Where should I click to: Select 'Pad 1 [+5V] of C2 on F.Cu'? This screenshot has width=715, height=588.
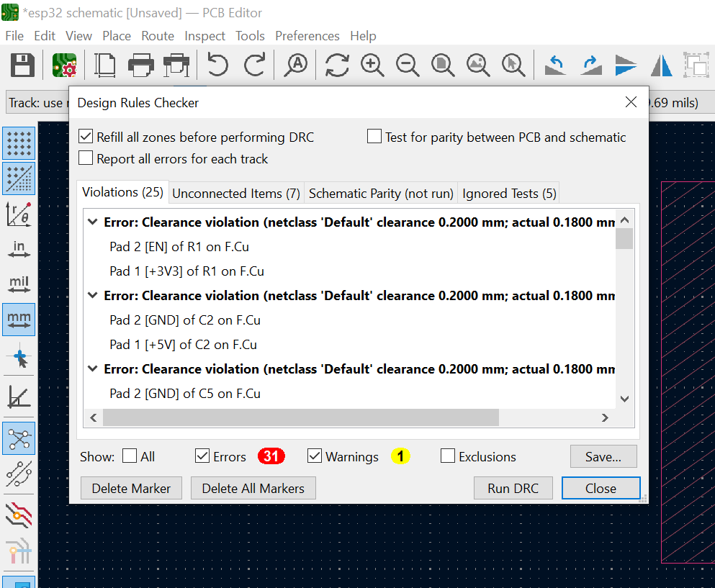point(184,344)
